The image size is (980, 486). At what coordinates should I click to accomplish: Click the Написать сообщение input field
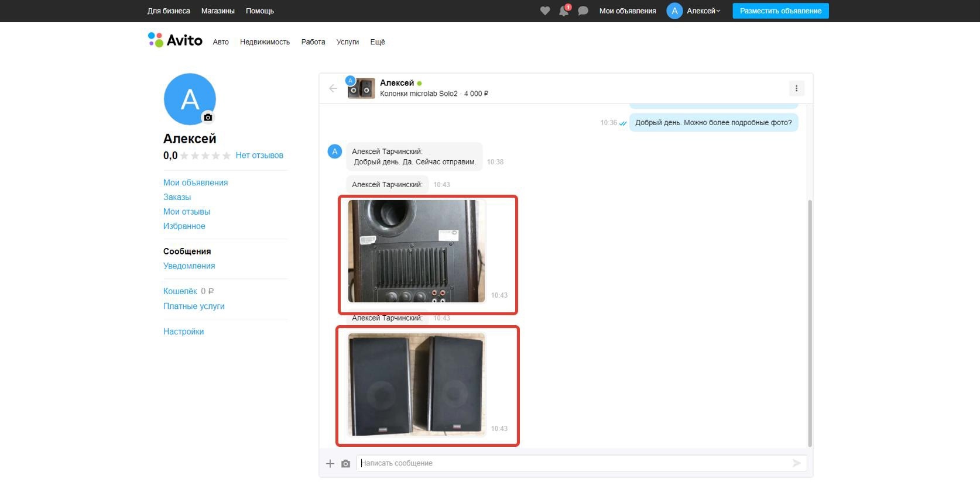574,463
